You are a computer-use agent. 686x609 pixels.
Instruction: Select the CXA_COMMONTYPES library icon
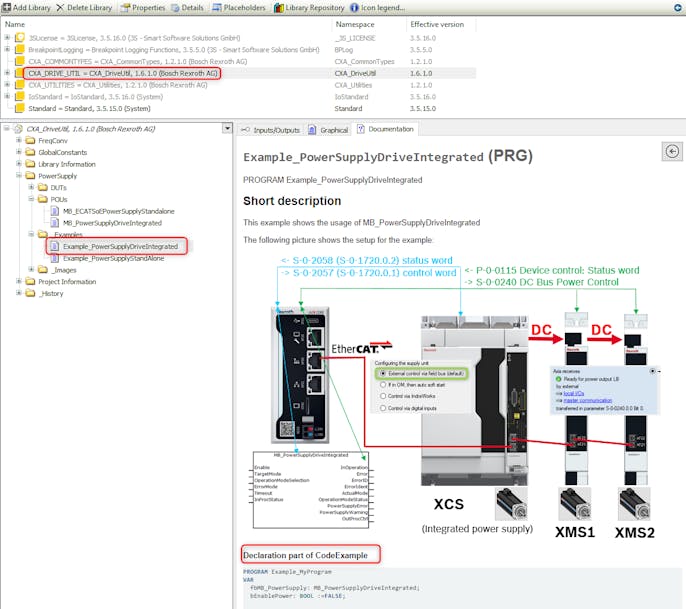(20, 61)
